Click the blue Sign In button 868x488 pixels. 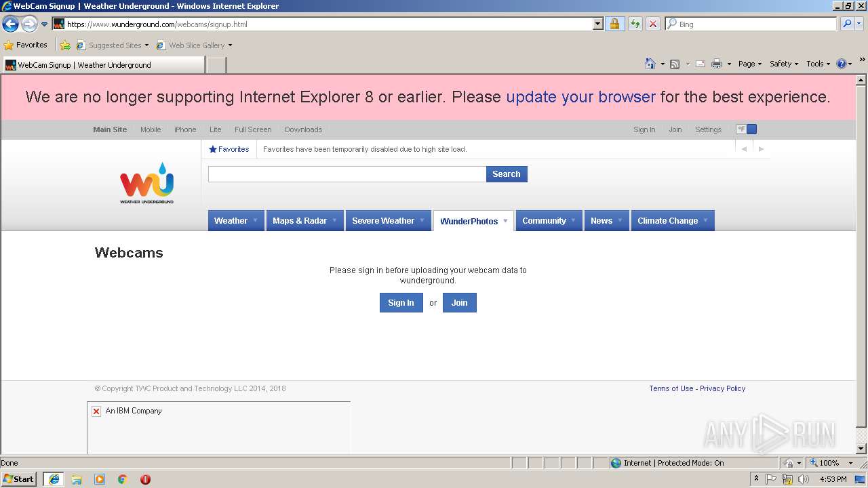pyautogui.click(x=401, y=303)
